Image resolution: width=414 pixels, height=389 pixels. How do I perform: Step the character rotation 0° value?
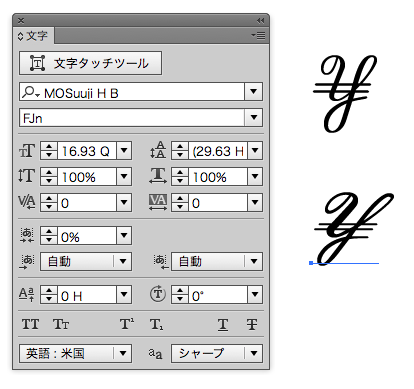[x=180, y=295]
